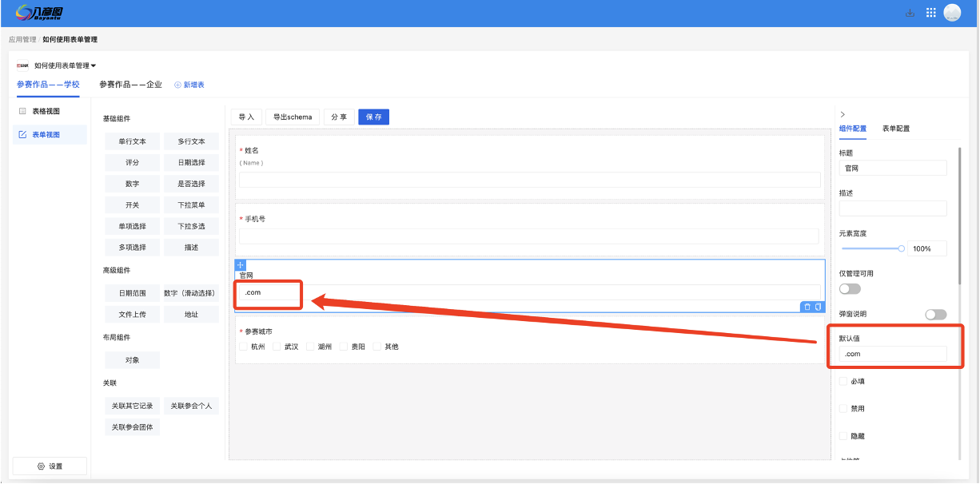Add a 下拉多选 component
This screenshot has height=484, width=980.
[191, 226]
